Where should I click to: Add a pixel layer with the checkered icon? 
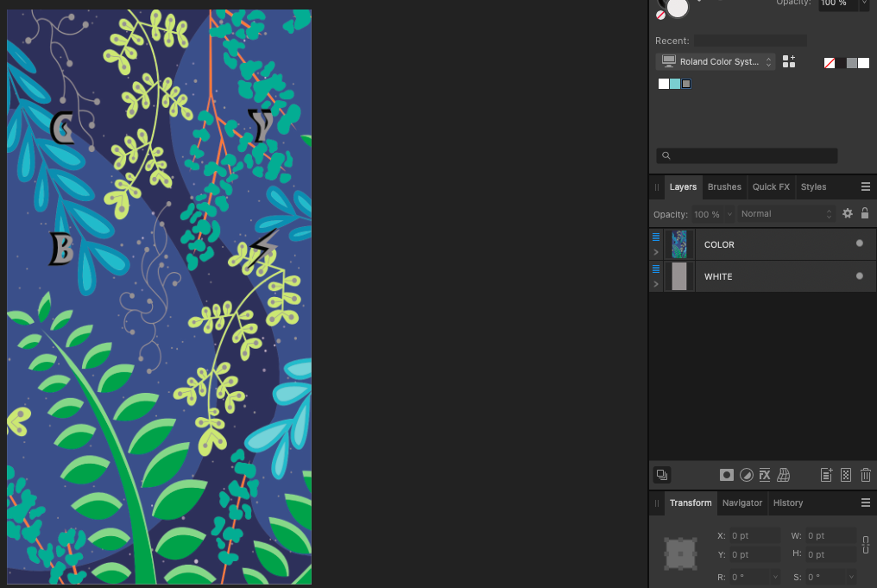click(846, 475)
